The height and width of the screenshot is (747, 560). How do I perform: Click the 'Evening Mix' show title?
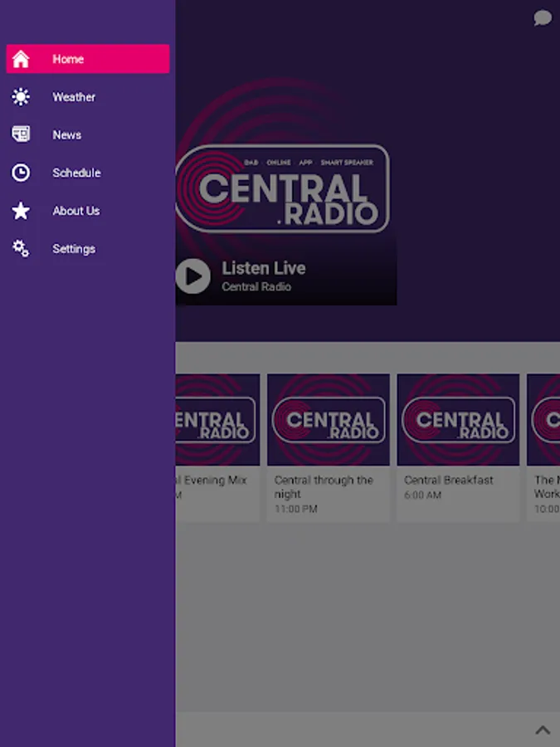point(215,481)
